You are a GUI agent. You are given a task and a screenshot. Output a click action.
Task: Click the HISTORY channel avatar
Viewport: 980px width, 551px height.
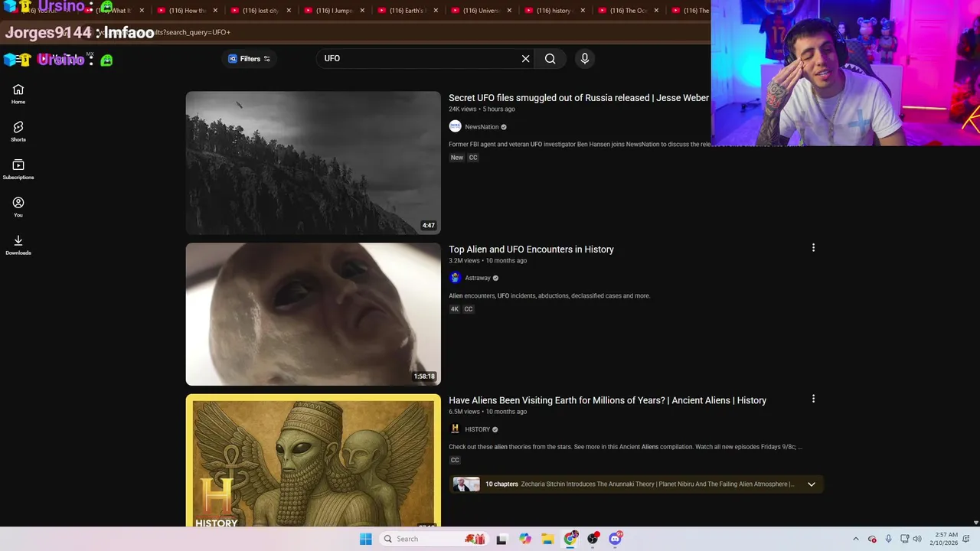click(455, 429)
